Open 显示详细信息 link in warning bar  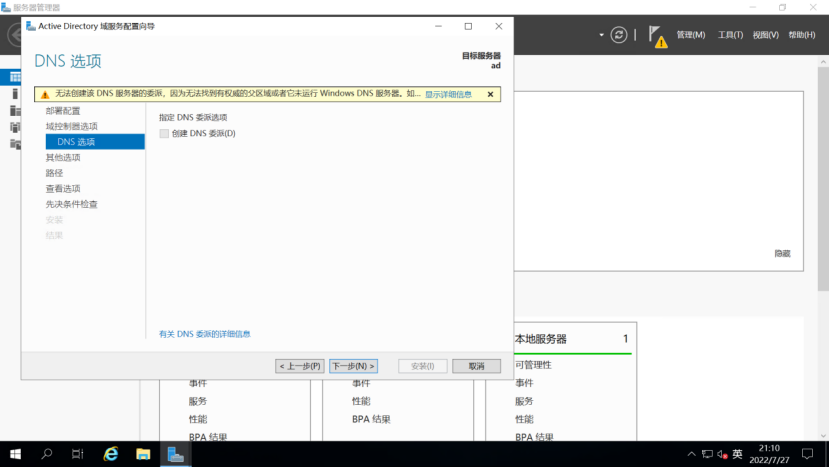coord(448,94)
